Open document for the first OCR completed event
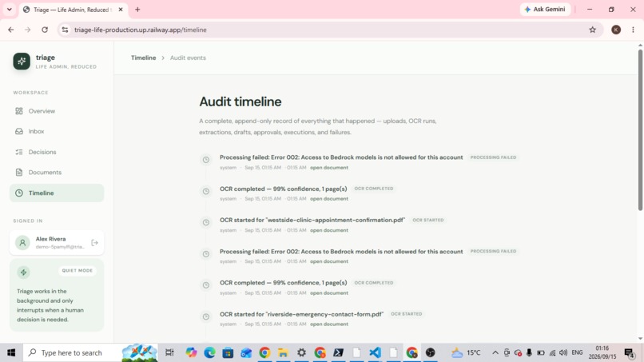The height and width of the screenshot is (362, 644). (x=329, y=199)
